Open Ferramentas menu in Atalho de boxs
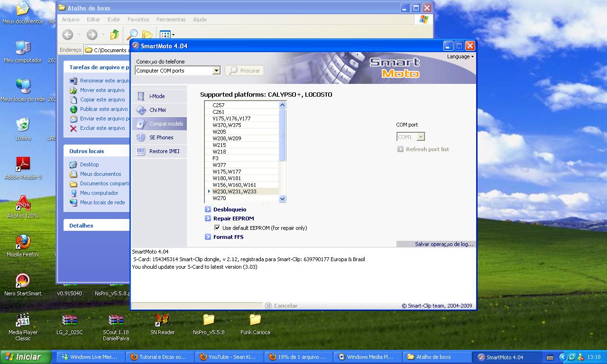Image resolution: width=607 pixels, height=364 pixels. click(x=171, y=19)
